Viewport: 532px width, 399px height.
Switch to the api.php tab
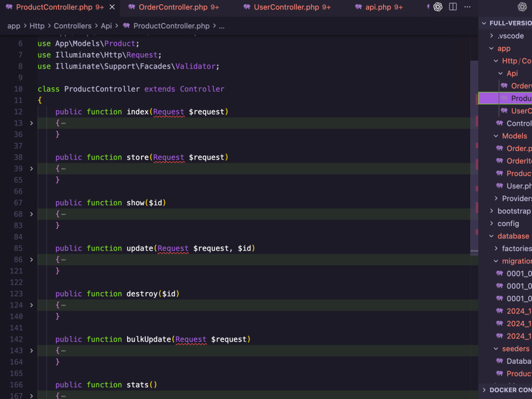(x=378, y=7)
